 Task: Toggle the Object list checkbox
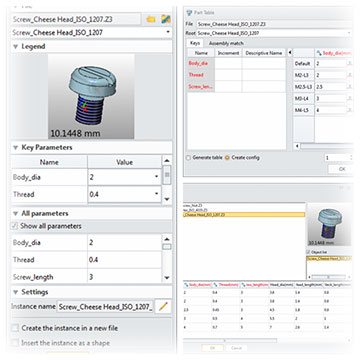coord(308,252)
